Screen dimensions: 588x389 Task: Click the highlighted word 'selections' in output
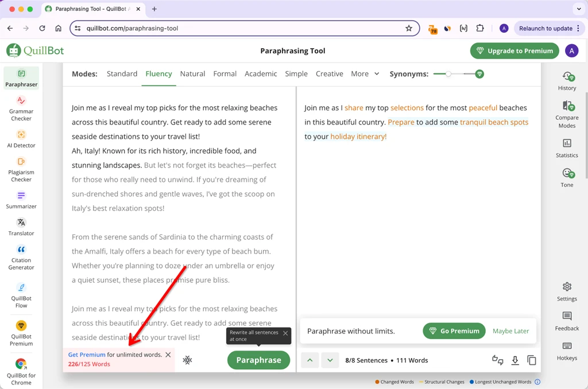point(407,108)
